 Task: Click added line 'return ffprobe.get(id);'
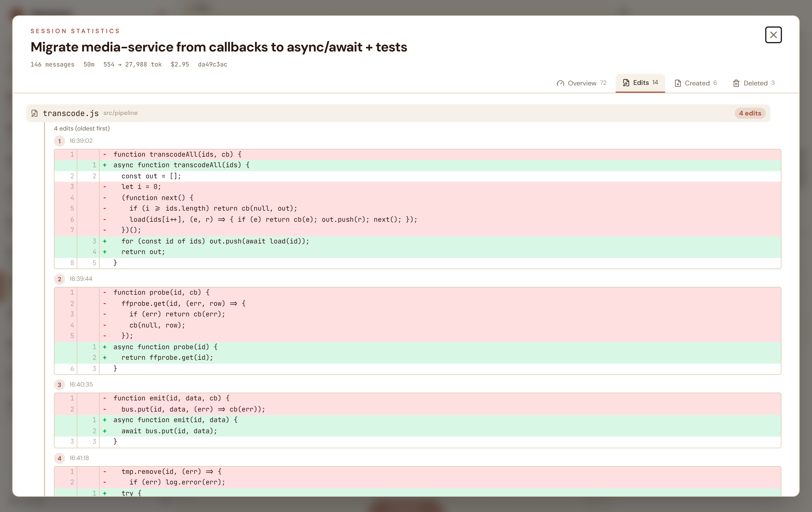pos(417,357)
